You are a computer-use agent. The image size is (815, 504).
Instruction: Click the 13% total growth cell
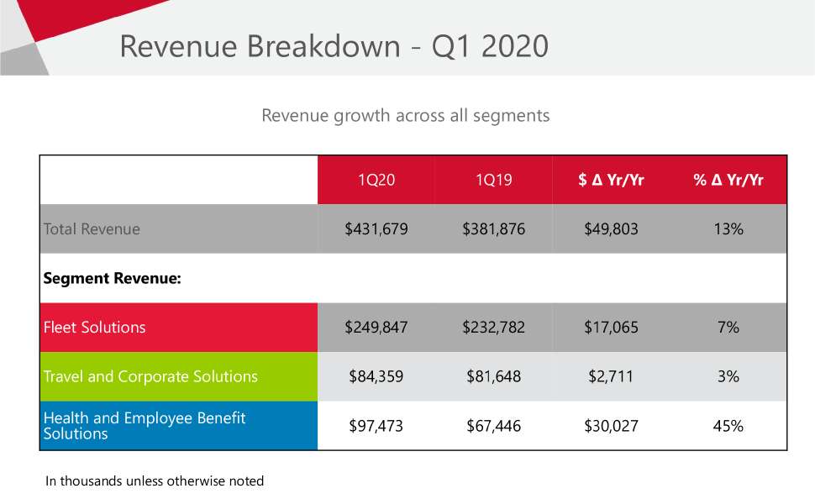pyautogui.click(x=728, y=229)
